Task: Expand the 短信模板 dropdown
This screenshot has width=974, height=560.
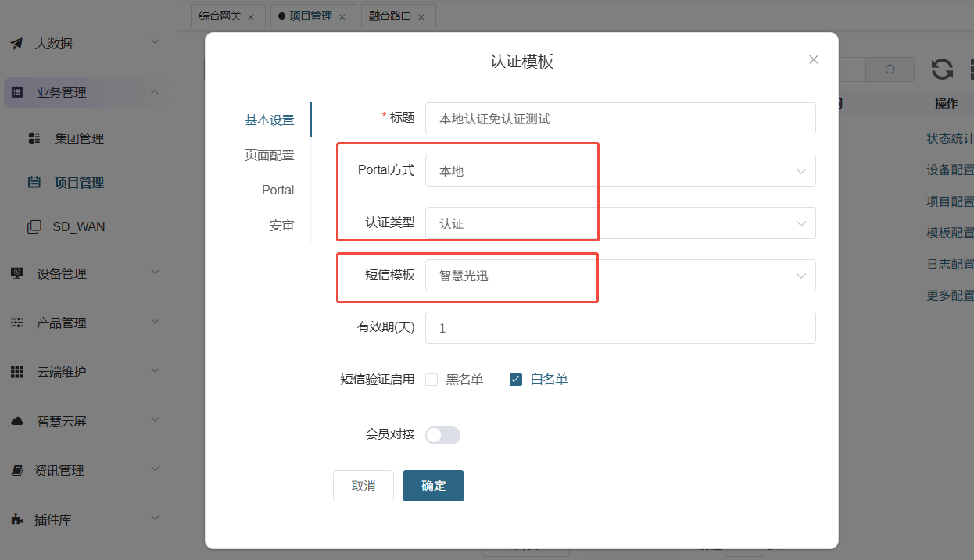Action: [x=620, y=276]
